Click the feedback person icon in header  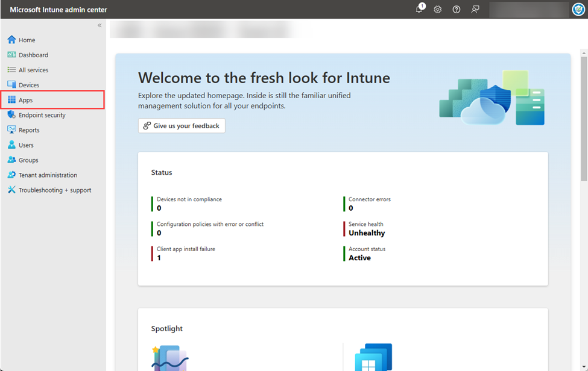[475, 9]
